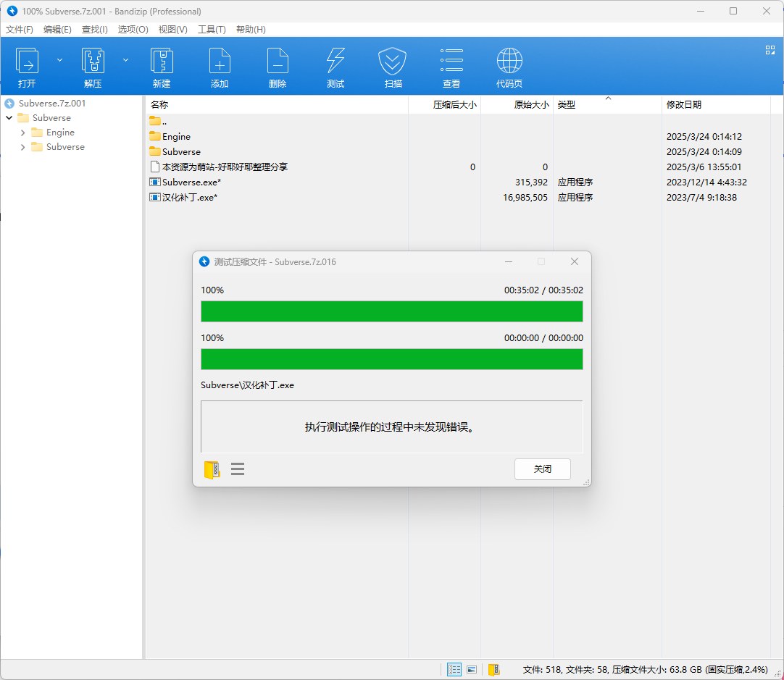The width and height of the screenshot is (784, 680).
Task: Open the 视图(V) menu
Action: tap(172, 30)
